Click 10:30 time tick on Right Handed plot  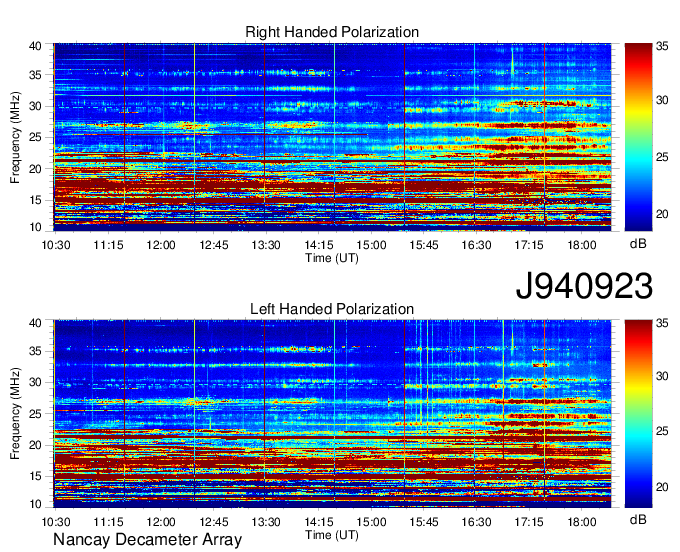tap(56, 245)
